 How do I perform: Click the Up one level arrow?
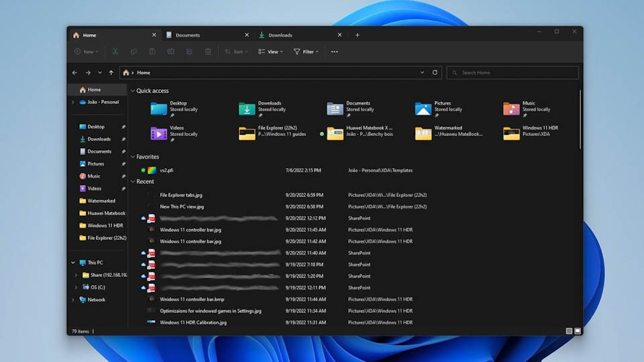111,72
